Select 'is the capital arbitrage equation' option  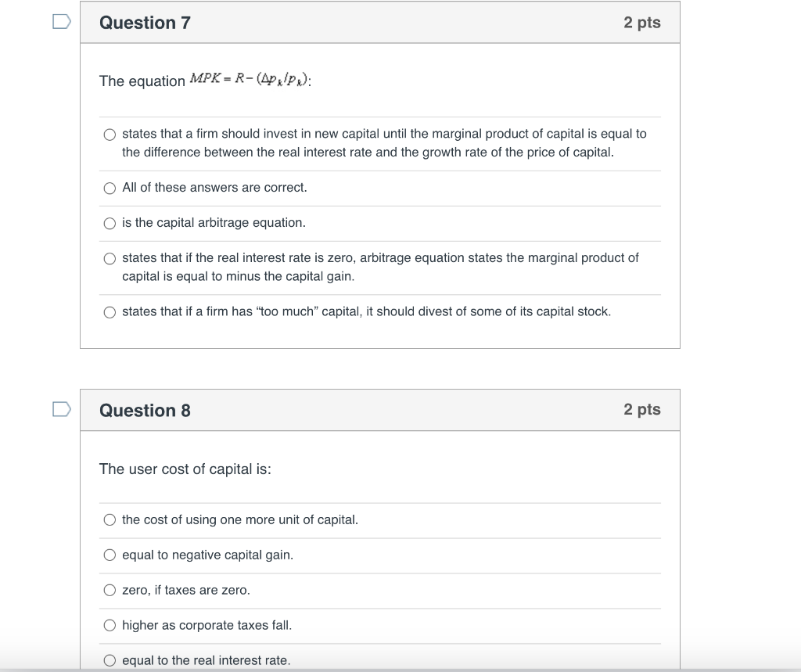click(x=110, y=223)
